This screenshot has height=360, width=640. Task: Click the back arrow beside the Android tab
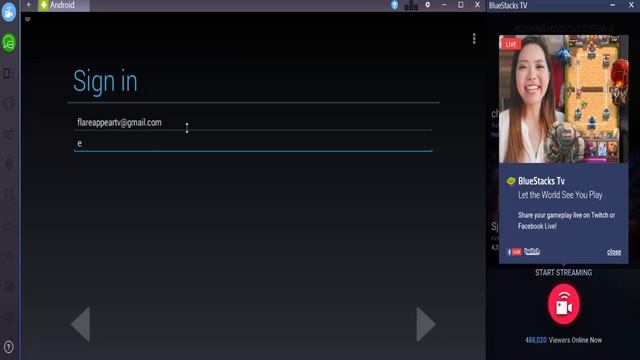pyautogui.click(x=29, y=5)
